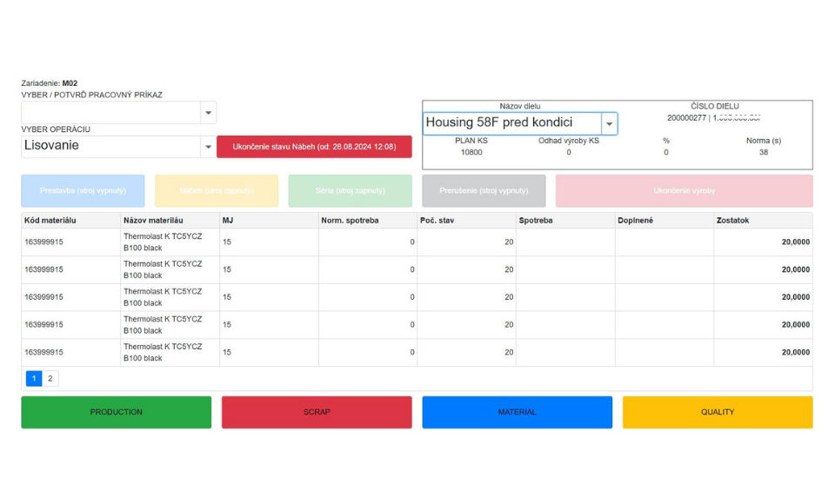Image resolution: width=835 pixels, height=504 pixels.
Task: Select Prestavba (stroj vypnutý) state button
Action: tap(83, 191)
